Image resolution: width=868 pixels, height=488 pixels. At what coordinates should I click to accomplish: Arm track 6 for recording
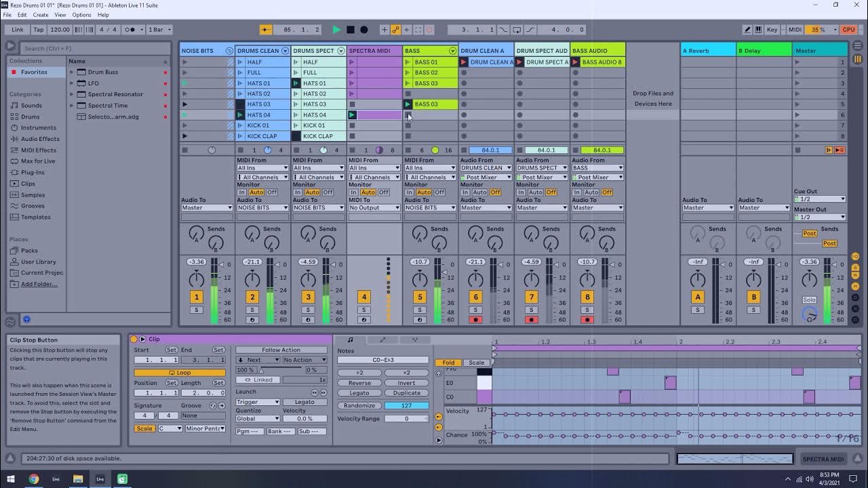(x=475, y=320)
